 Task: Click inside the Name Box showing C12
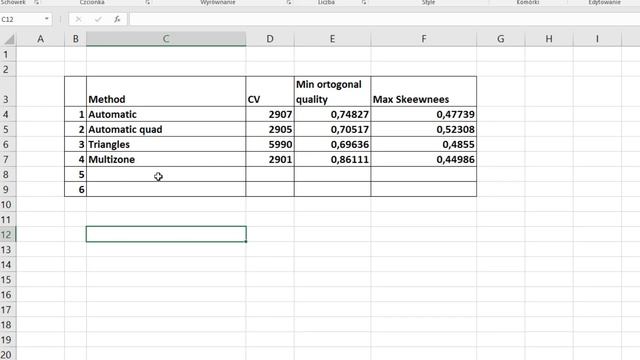click(x=21, y=19)
